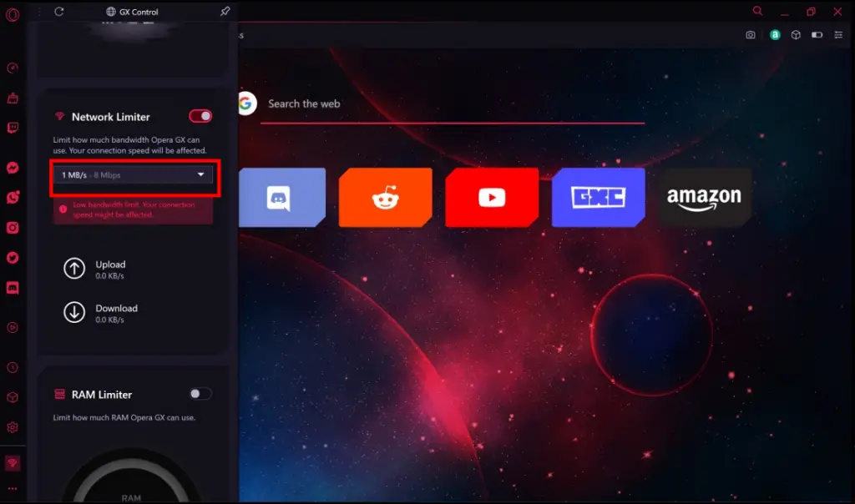Open the speedometer icon in the sidebar
The image size is (855, 504).
tap(13, 68)
